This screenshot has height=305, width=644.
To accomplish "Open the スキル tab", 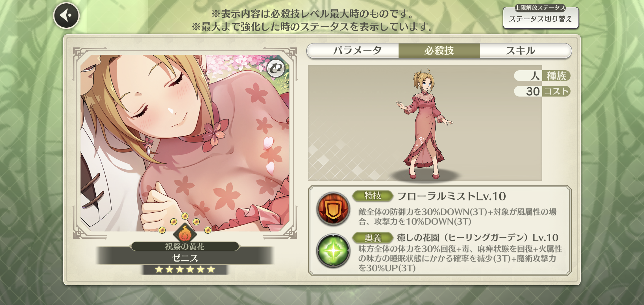I will (520, 51).
